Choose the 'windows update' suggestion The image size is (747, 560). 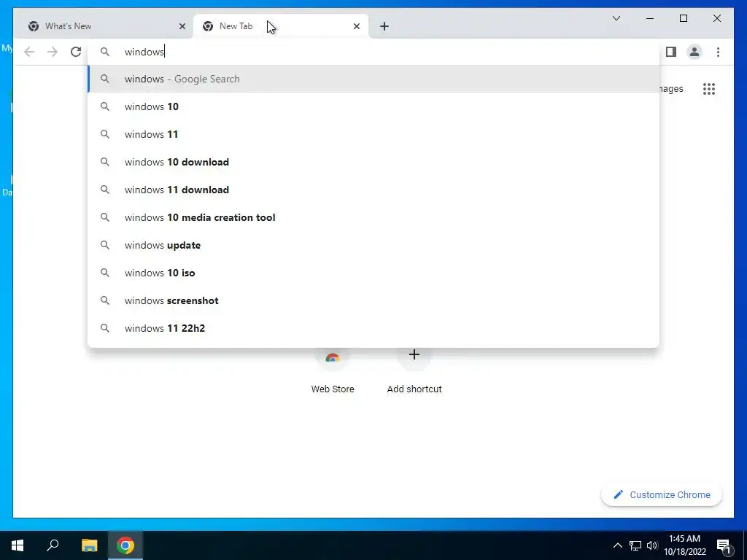click(x=373, y=245)
